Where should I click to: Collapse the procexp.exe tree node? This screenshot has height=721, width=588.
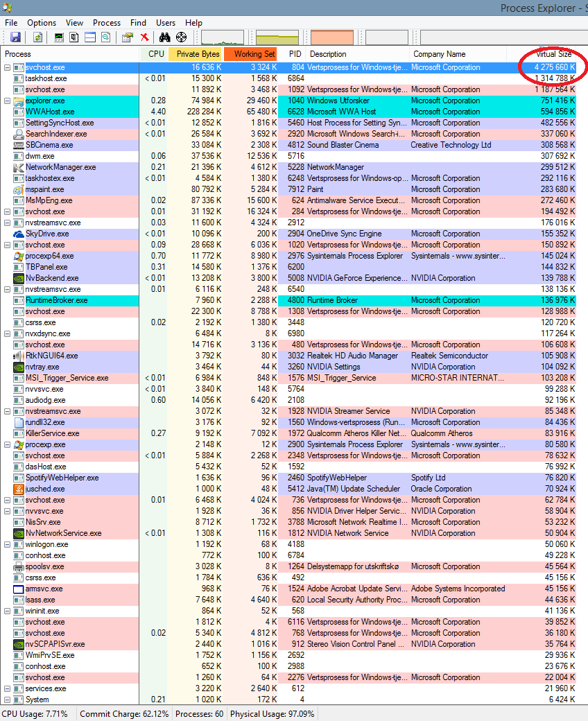[x=7, y=444]
